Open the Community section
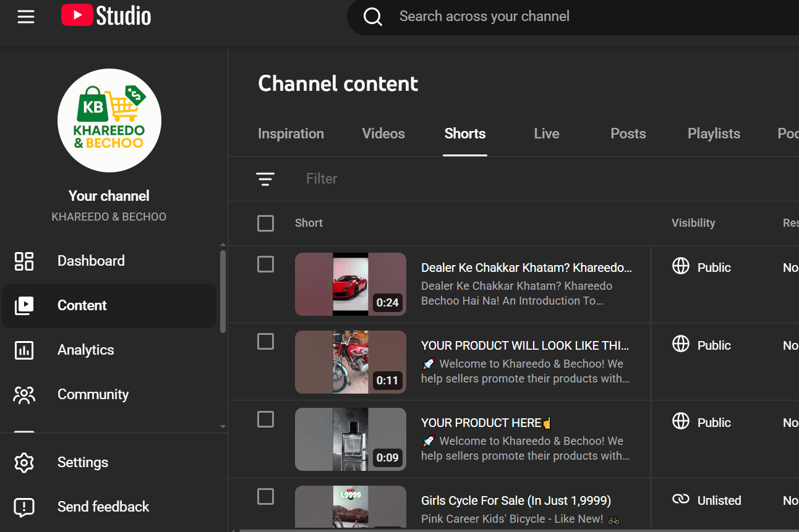Image resolution: width=799 pixels, height=532 pixels. coord(93,394)
